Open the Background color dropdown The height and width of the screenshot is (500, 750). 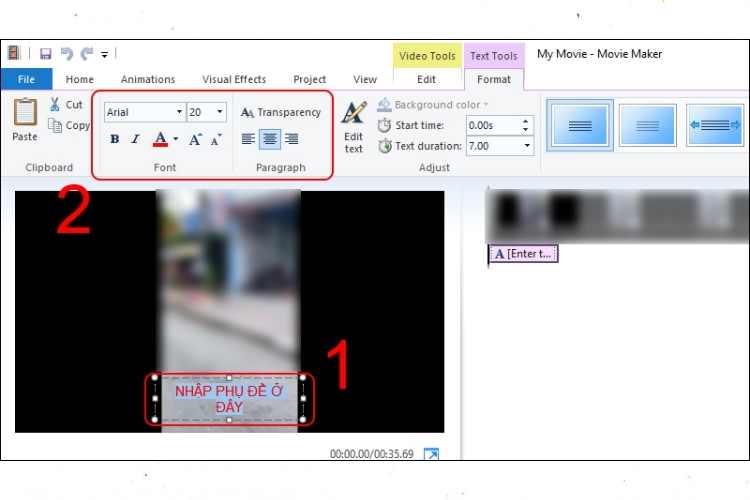point(433,104)
